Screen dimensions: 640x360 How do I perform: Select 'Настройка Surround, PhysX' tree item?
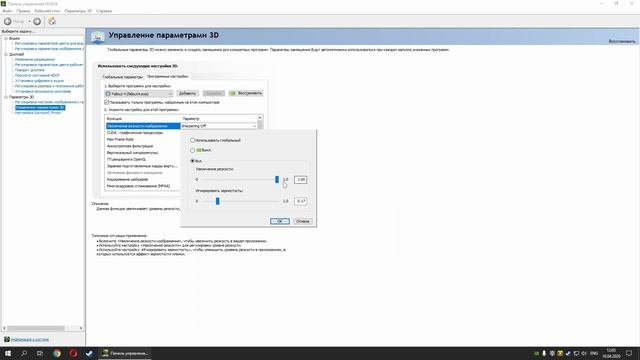point(38,113)
